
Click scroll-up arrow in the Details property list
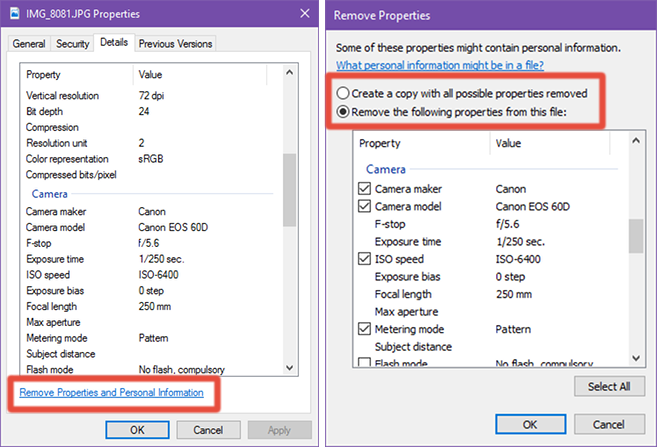pyautogui.click(x=289, y=74)
